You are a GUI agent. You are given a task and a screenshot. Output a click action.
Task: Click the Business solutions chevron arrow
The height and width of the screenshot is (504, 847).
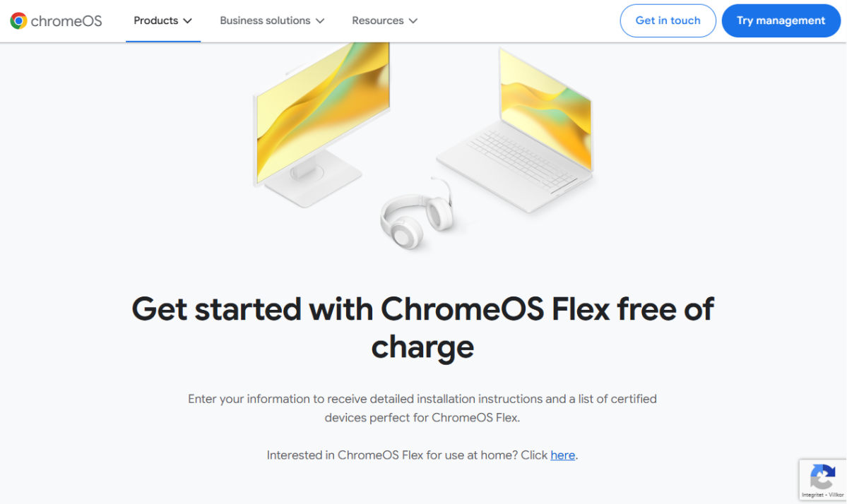321,21
